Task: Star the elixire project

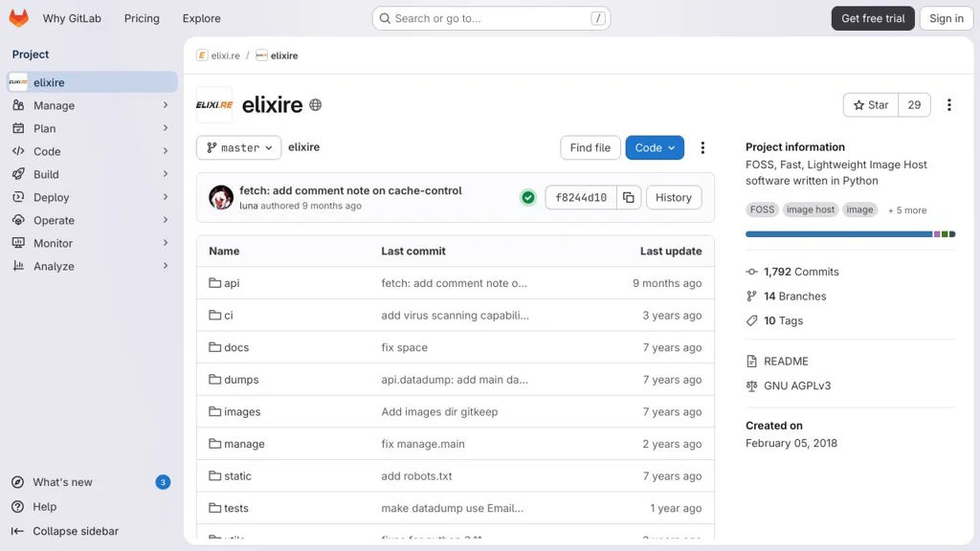Action: click(871, 105)
